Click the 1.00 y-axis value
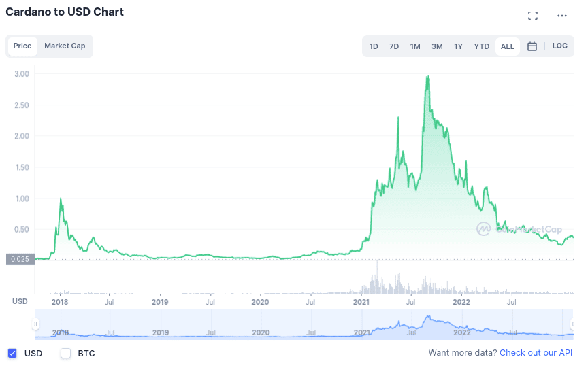 (22, 199)
